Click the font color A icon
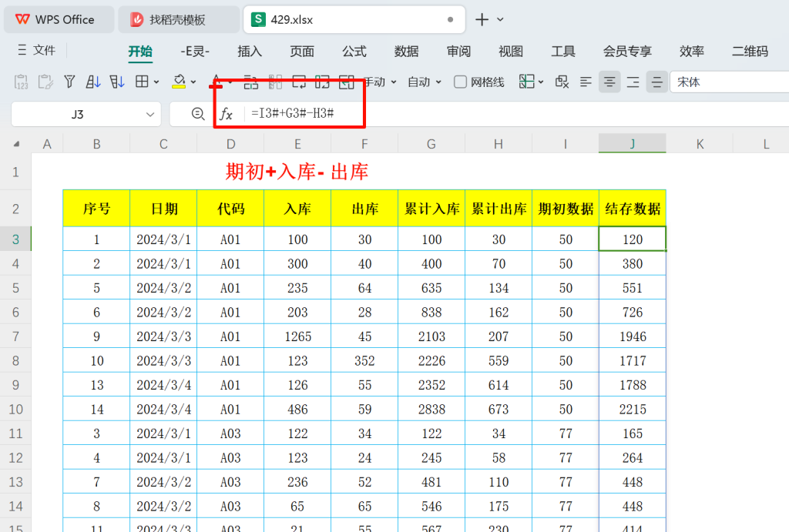This screenshot has height=532, width=789. point(216,80)
